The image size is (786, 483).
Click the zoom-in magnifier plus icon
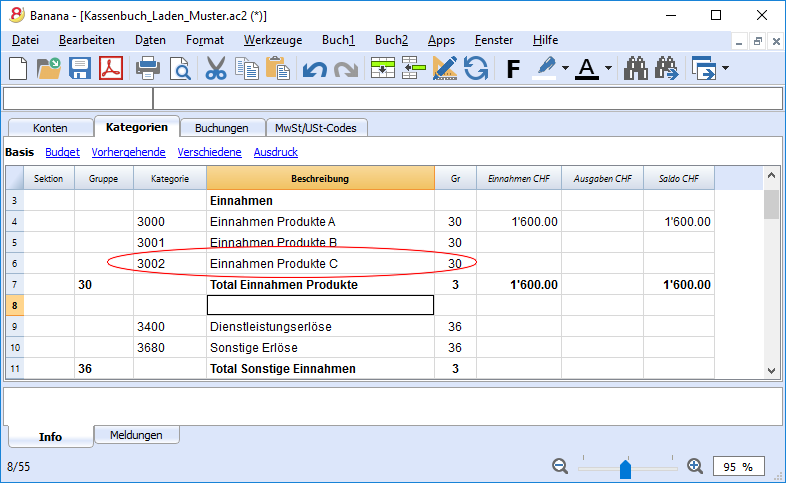(x=695, y=466)
